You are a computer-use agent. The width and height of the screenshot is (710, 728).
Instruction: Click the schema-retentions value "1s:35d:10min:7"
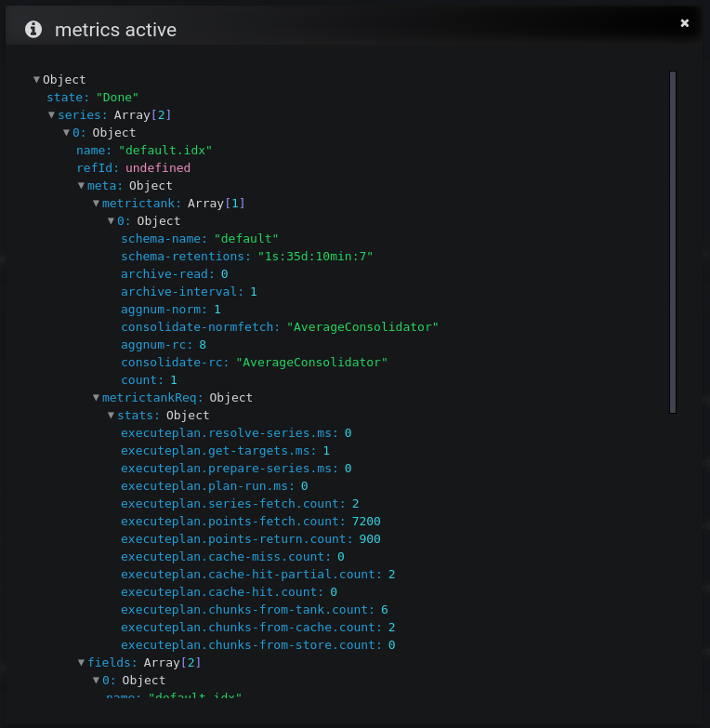(x=315, y=257)
